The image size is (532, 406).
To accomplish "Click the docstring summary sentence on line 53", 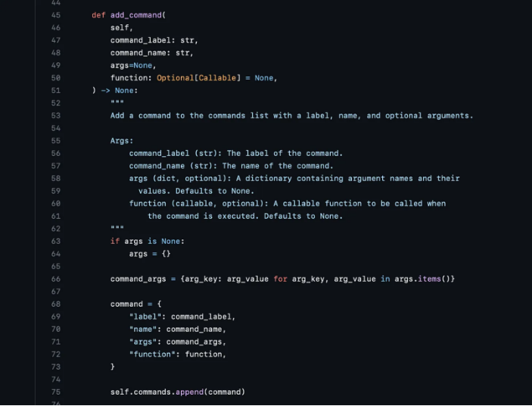I will (291, 116).
